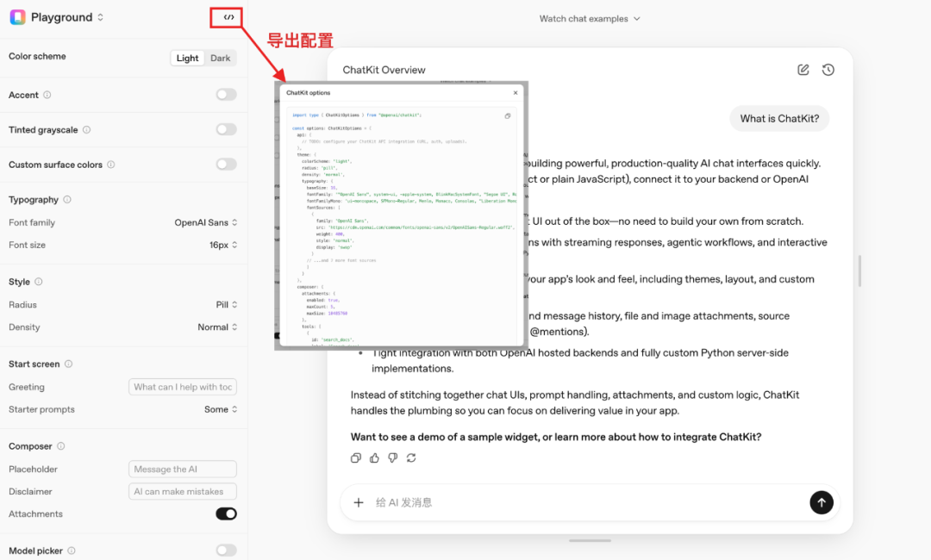Click the Playground logo icon
The width and height of the screenshot is (931, 560).
[x=18, y=17]
